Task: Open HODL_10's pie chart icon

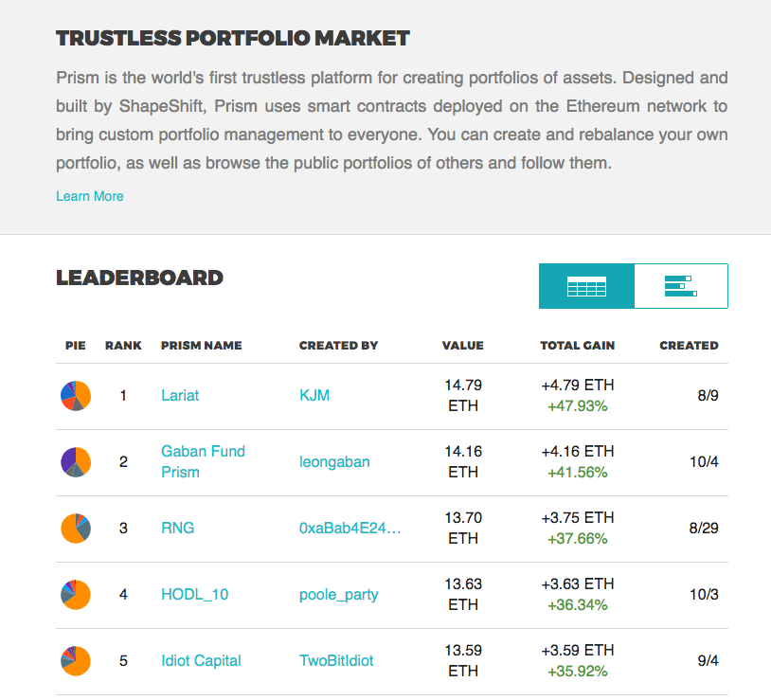Action: [x=75, y=595]
